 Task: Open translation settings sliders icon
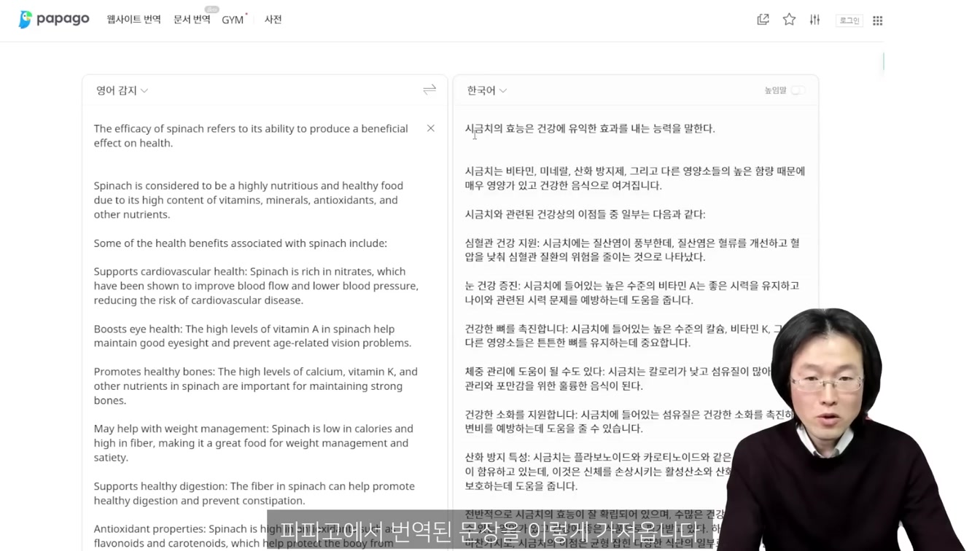(x=814, y=20)
